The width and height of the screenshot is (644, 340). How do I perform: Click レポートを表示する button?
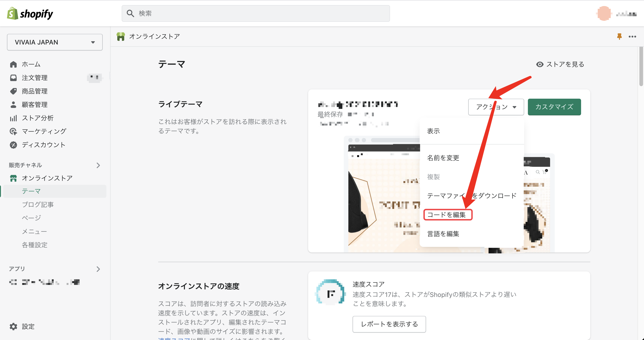pyautogui.click(x=389, y=324)
